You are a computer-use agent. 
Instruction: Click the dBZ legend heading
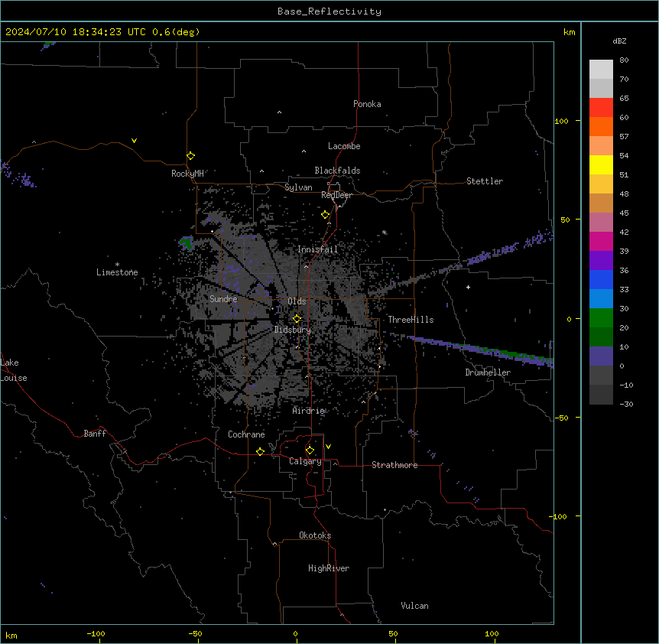619,41
